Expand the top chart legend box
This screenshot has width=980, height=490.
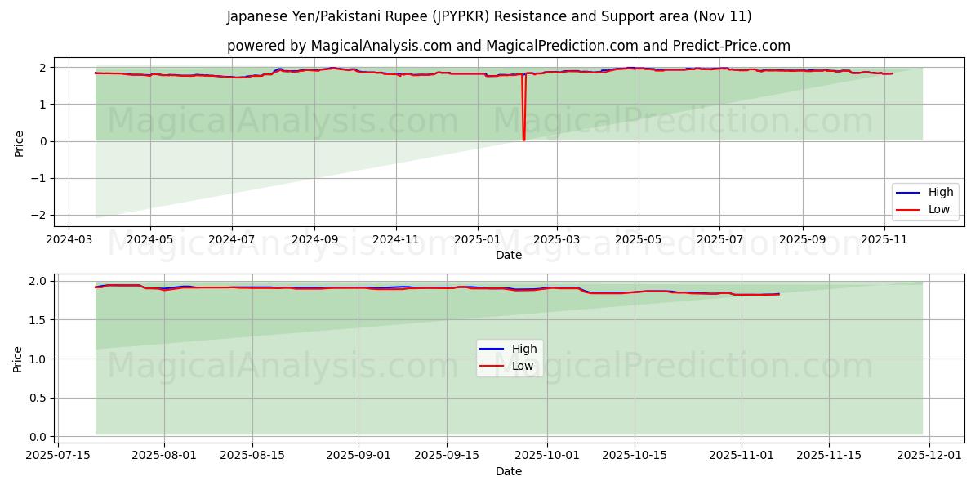927,200
